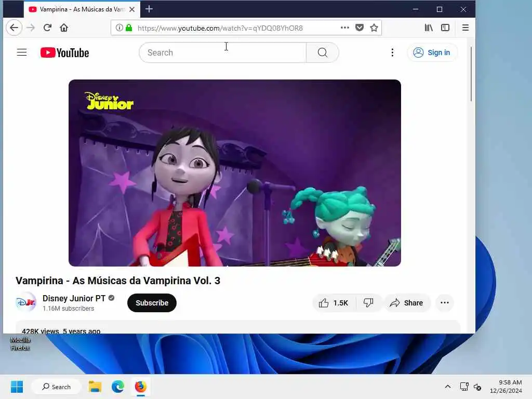
Task: Close the Vampirina YouTube tab
Action: [x=132, y=9]
